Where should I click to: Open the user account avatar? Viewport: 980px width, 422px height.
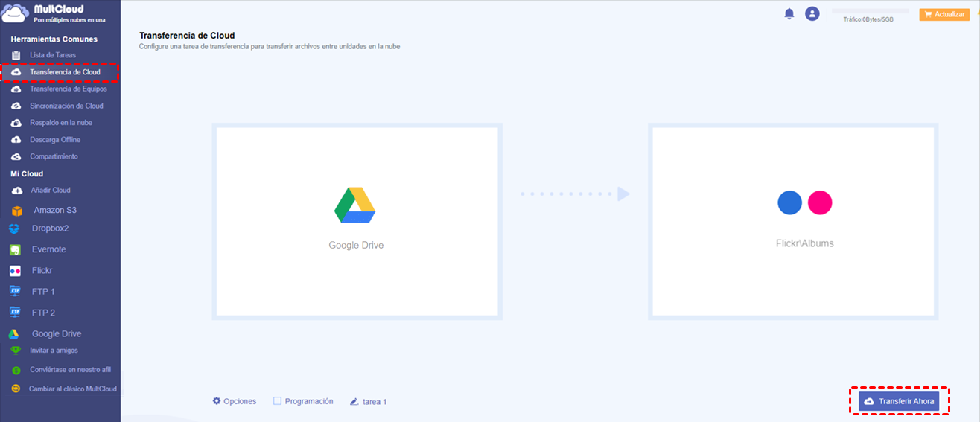coord(812,13)
